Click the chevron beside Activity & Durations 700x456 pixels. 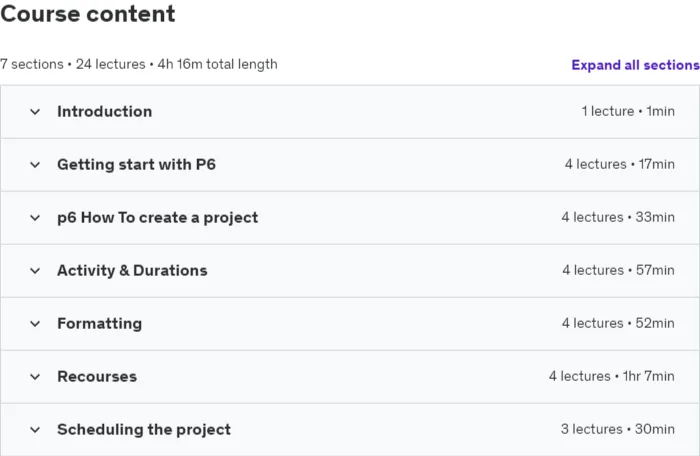click(35, 271)
